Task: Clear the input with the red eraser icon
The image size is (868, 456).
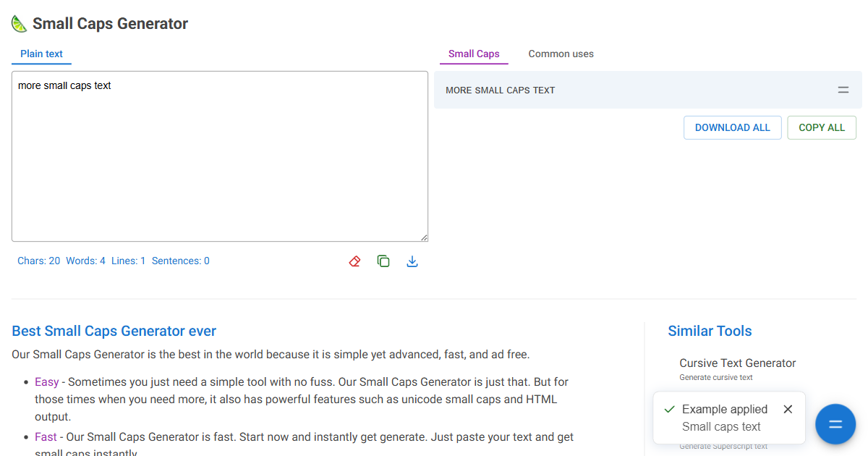Action: point(354,261)
